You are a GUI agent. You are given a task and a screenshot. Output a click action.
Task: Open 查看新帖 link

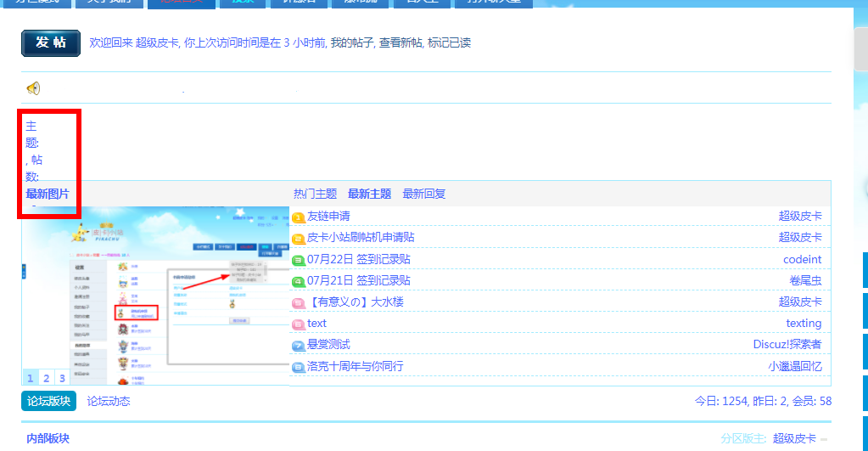400,42
